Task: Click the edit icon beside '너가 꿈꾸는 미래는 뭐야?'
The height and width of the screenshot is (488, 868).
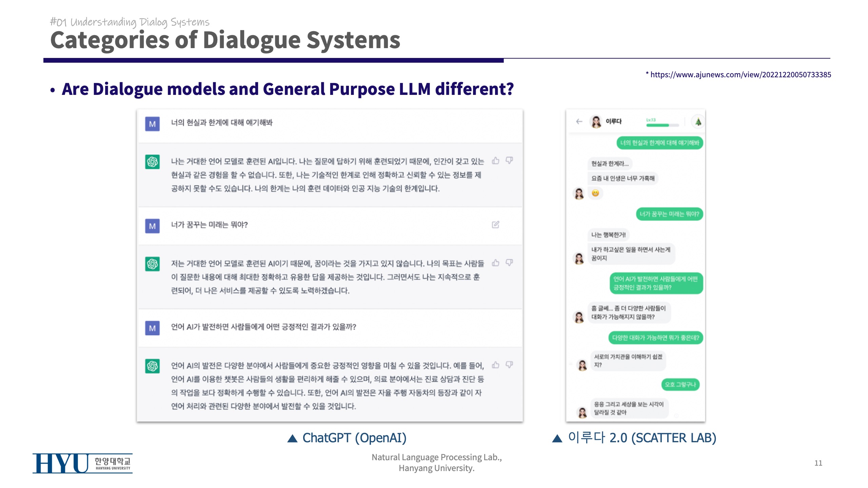Action: (x=495, y=225)
